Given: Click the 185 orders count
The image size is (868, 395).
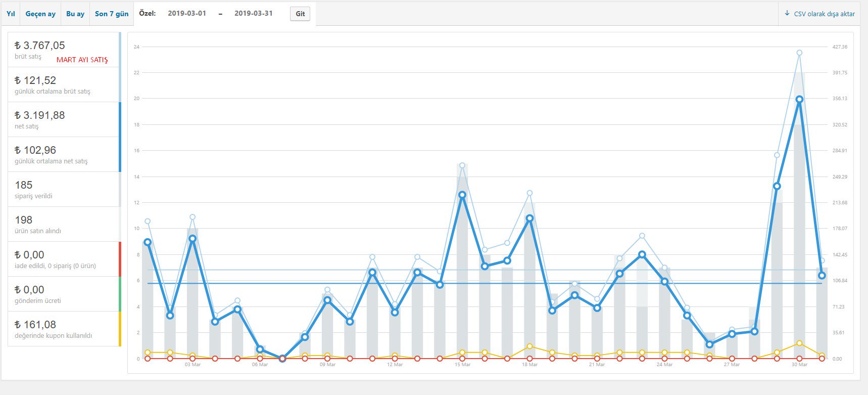Looking at the screenshot, I should [x=24, y=185].
